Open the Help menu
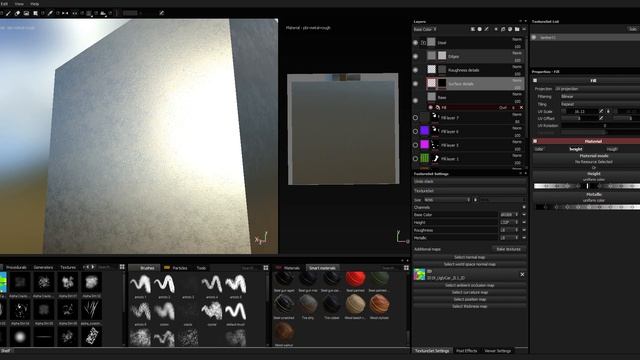640x360 pixels. tap(35, 4)
